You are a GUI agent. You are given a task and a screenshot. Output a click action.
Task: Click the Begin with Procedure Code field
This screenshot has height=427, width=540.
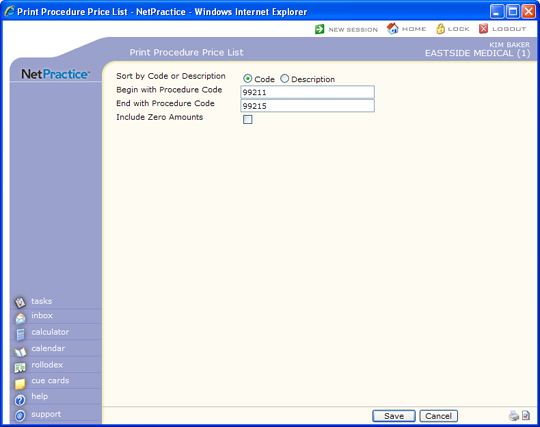point(307,92)
